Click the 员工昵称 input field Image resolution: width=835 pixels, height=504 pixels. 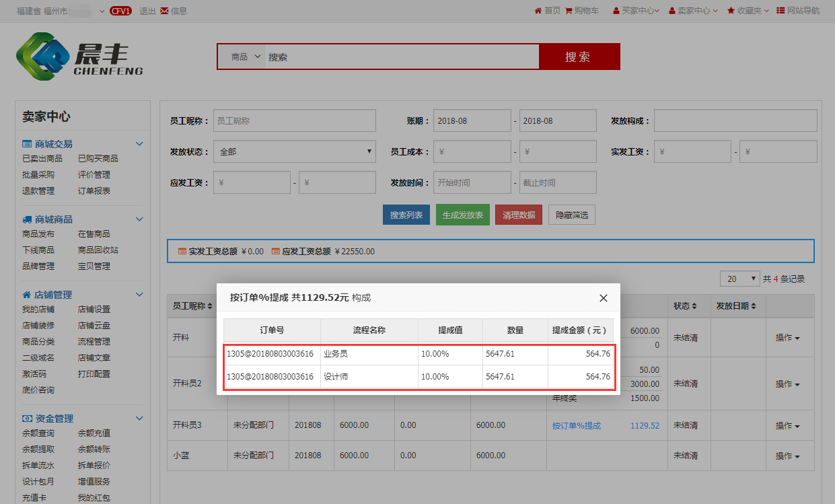point(294,120)
